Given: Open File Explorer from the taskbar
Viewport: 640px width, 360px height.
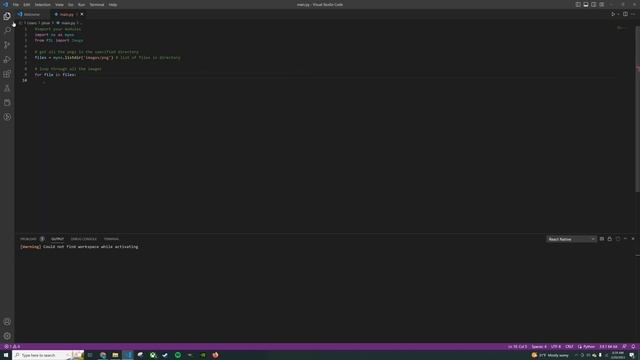Looking at the screenshot, I should [x=115, y=355].
